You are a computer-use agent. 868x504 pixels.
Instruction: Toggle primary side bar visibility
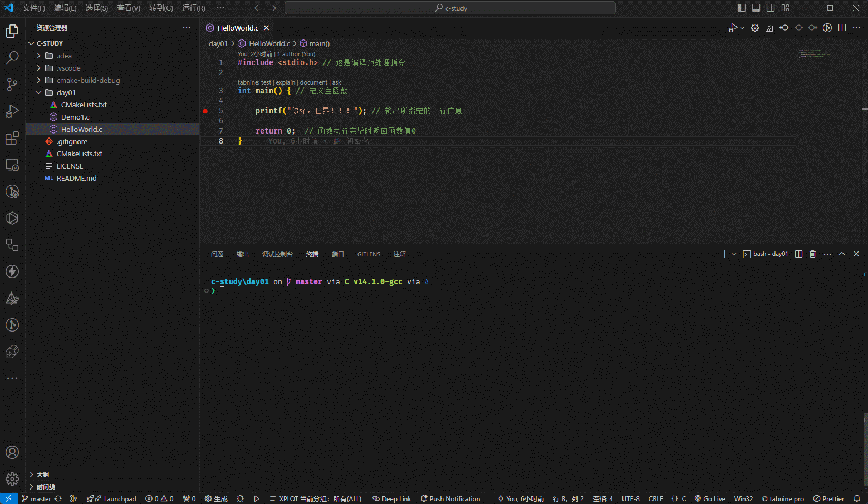pyautogui.click(x=741, y=8)
